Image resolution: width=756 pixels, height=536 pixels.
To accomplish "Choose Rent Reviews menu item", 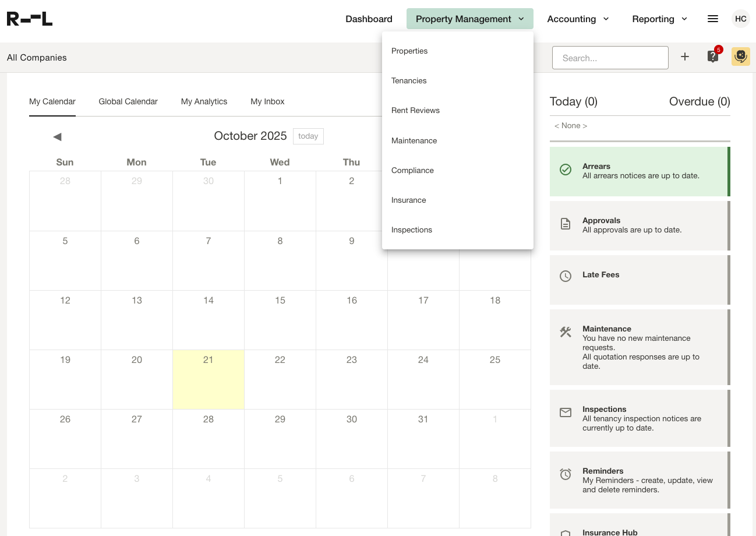I will (415, 110).
